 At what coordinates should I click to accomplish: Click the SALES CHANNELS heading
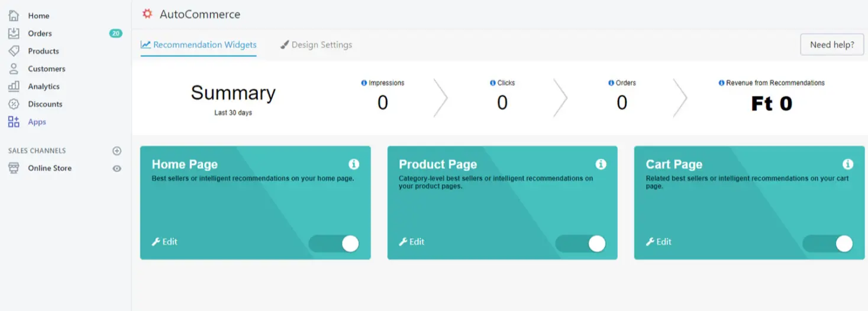37,151
